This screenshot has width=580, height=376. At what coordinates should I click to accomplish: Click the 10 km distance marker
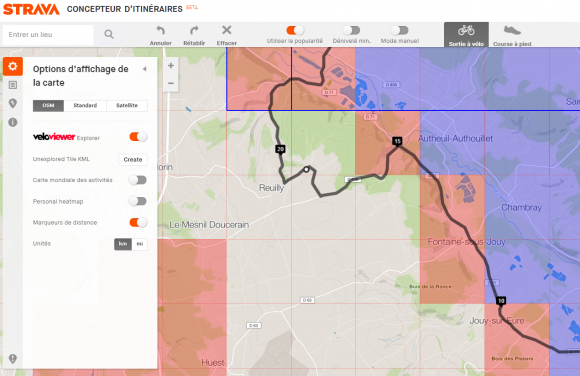[501, 301]
